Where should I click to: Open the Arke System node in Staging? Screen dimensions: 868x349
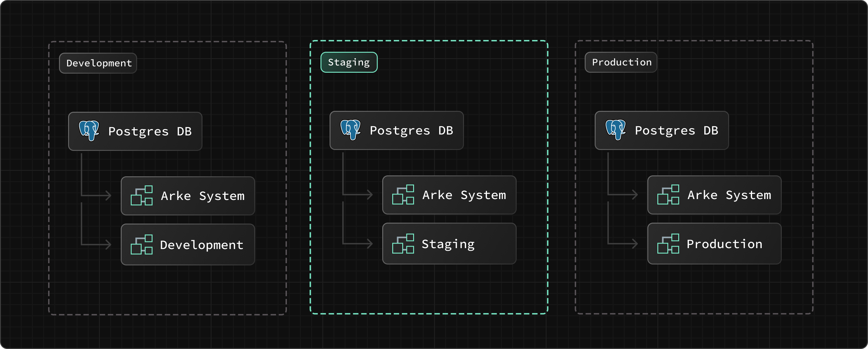pyautogui.click(x=449, y=195)
